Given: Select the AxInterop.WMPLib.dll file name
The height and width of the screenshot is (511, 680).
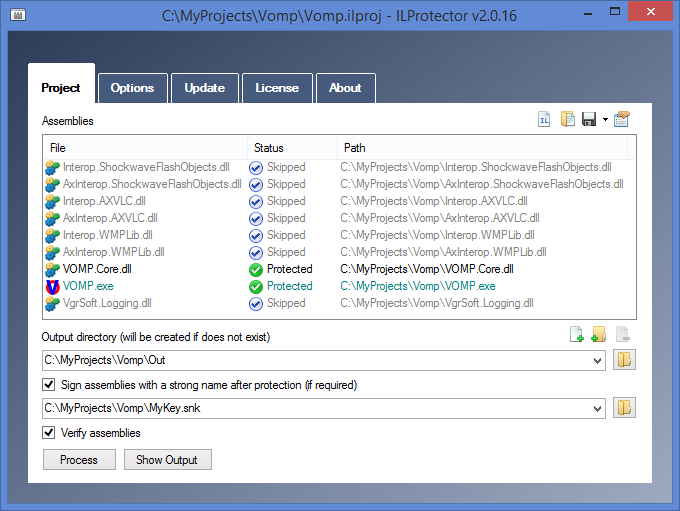Looking at the screenshot, I should click(x=114, y=252).
